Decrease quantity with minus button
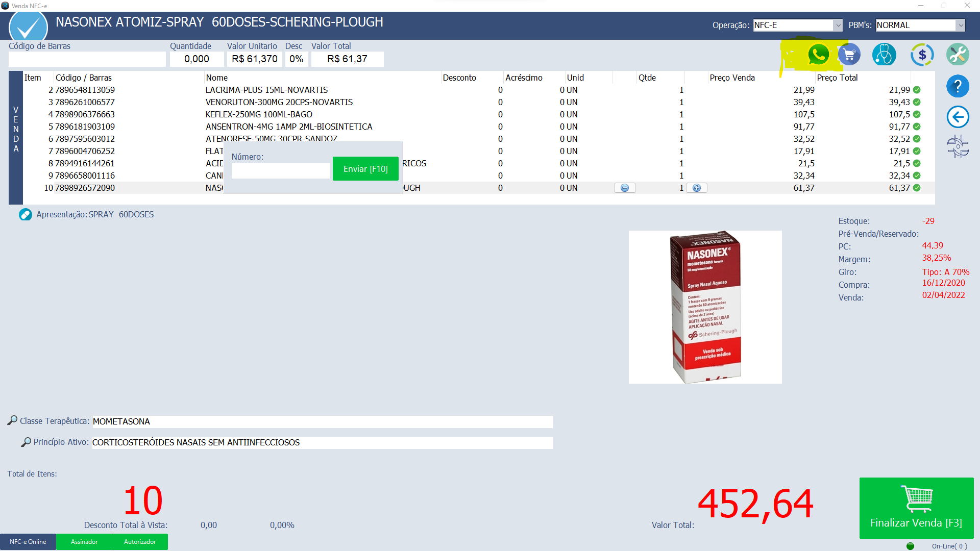Screen dimensions: 980x551 point(624,188)
